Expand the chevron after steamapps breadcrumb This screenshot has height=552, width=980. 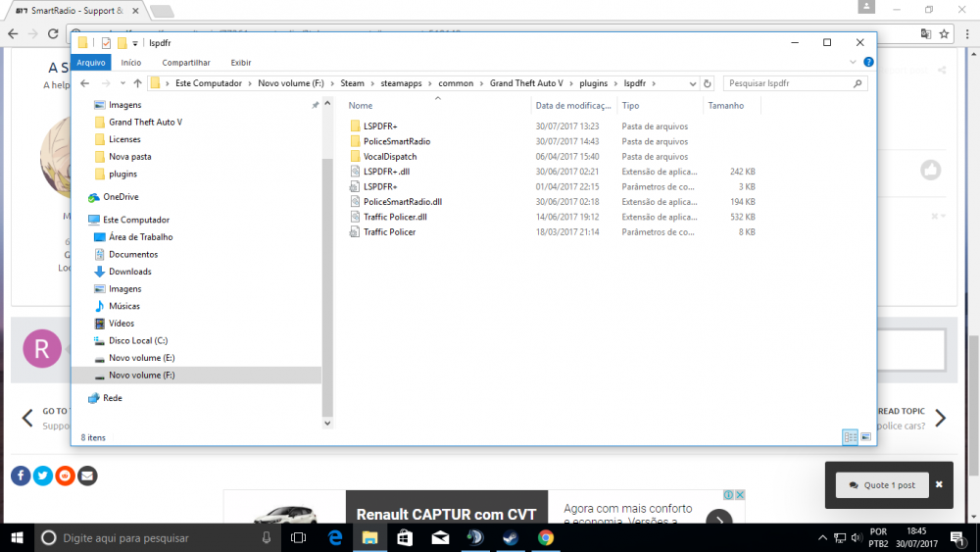[430, 83]
